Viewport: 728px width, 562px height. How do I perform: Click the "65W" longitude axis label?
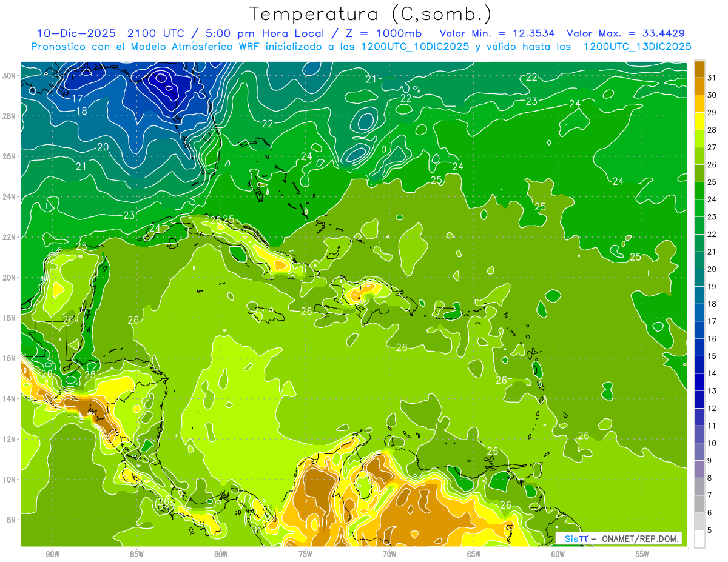click(474, 554)
